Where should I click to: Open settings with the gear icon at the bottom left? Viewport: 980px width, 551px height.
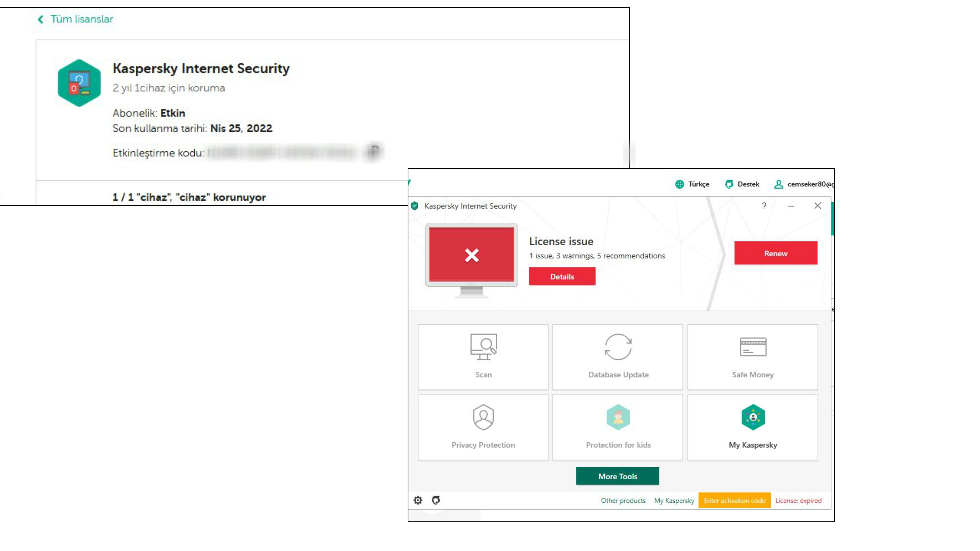(x=418, y=500)
